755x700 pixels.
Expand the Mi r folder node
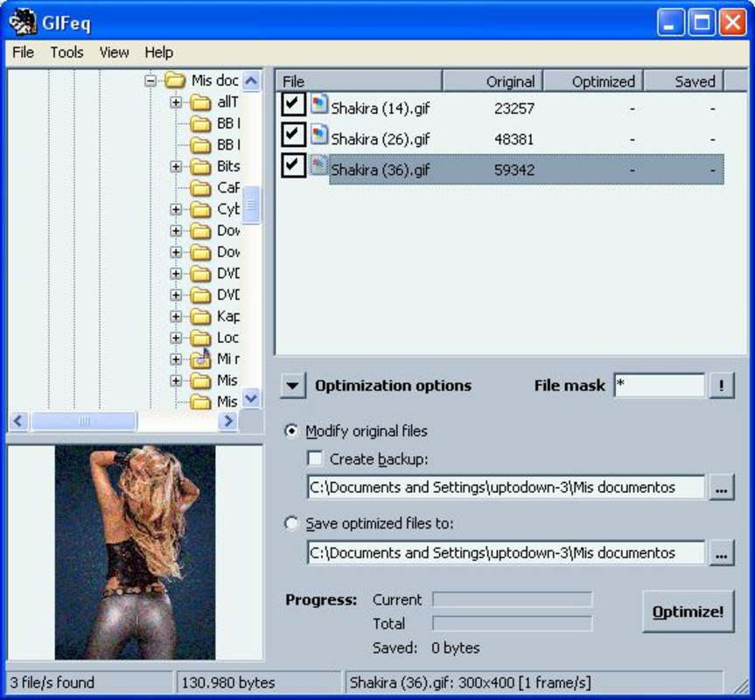tap(176, 359)
